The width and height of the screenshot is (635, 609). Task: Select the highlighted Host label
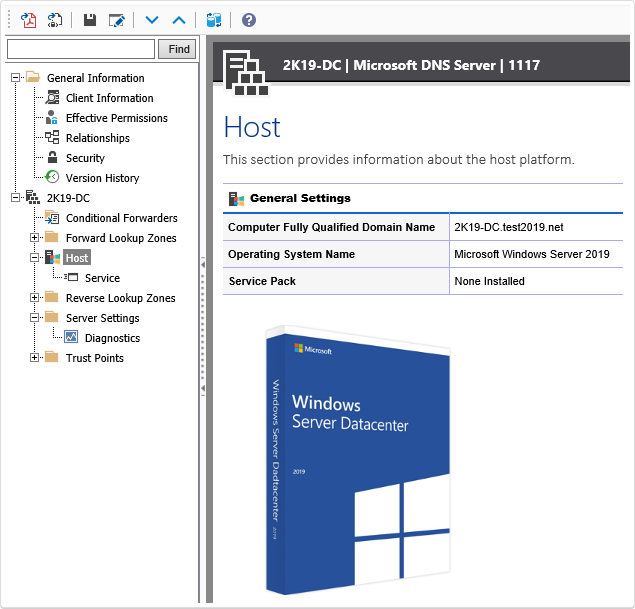(77, 258)
